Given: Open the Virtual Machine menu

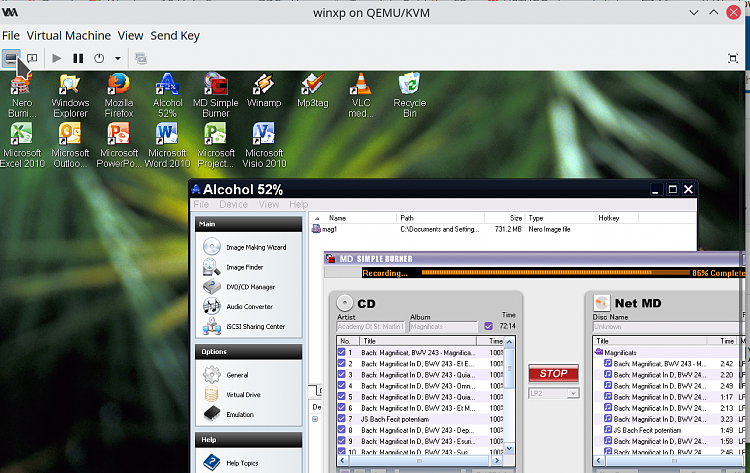Looking at the screenshot, I should pyautogui.click(x=68, y=36).
